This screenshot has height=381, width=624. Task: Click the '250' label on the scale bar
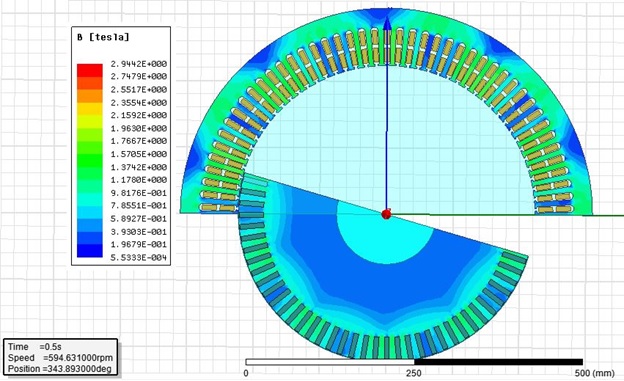pos(414,373)
